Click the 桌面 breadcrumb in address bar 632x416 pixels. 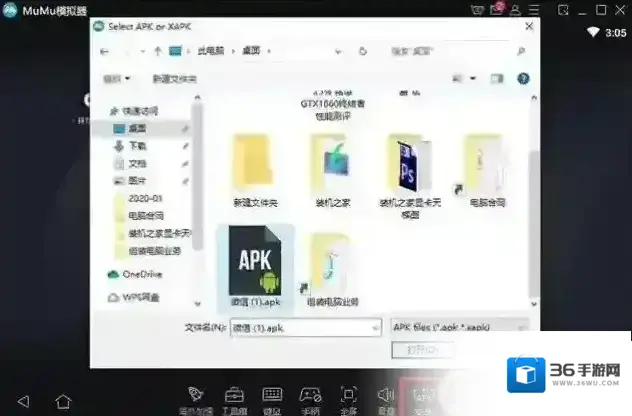tap(251, 51)
